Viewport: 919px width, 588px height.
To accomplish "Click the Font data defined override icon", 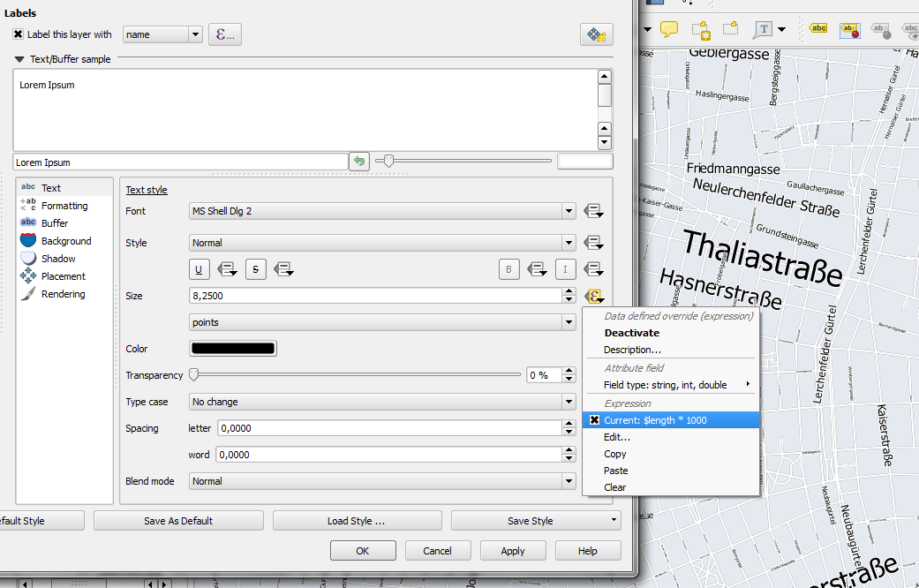I will click(x=594, y=211).
